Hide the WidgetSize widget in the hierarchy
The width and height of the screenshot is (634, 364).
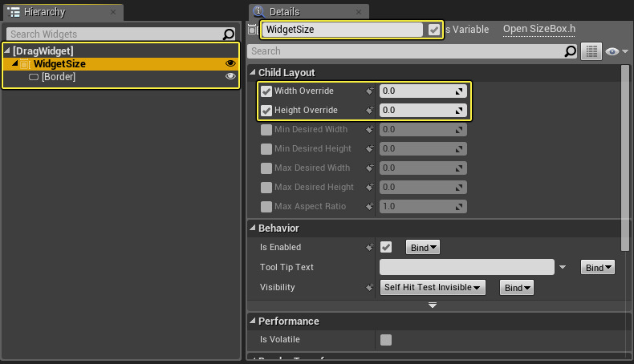pos(231,64)
